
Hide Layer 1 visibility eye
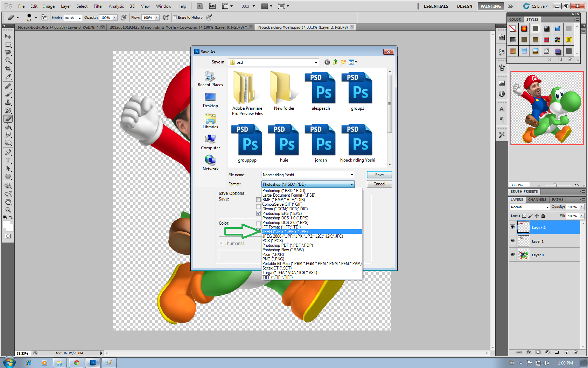pyautogui.click(x=512, y=241)
